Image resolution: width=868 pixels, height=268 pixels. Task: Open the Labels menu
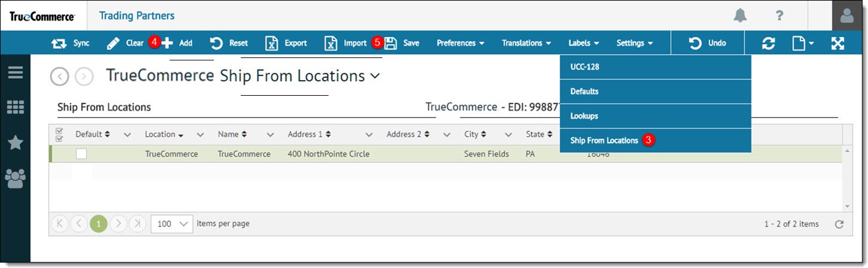click(584, 43)
